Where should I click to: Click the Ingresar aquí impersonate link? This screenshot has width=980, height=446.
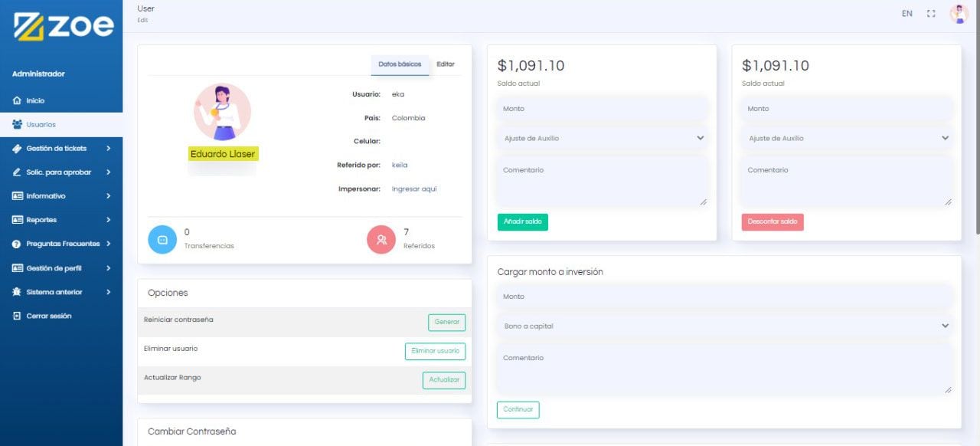click(414, 189)
